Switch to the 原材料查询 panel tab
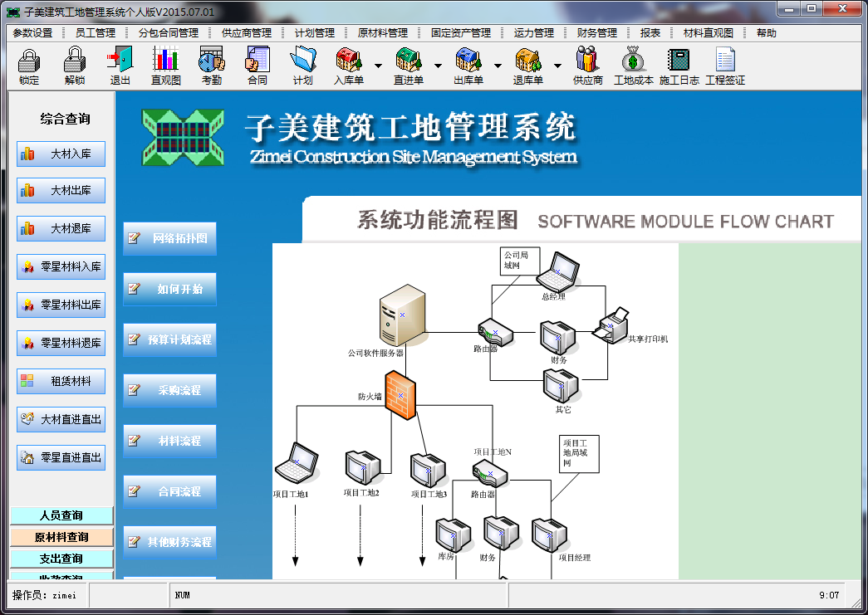Image resolution: width=868 pixels, height=615 pixels. click(x=61, y=537)
